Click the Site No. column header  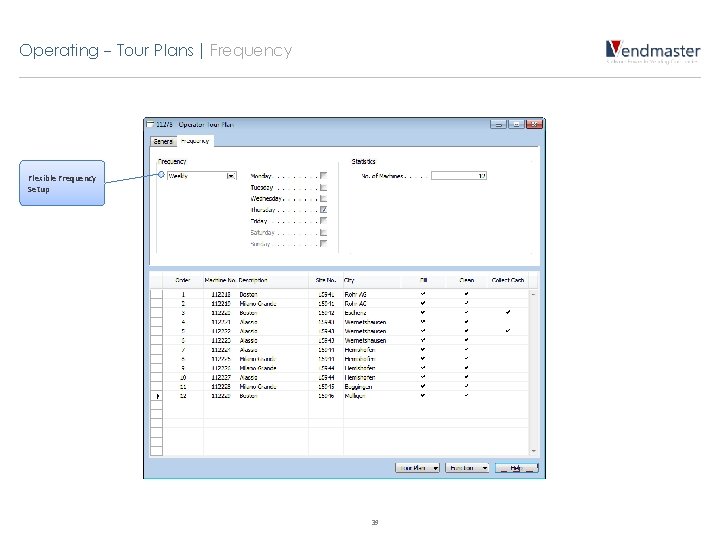[x=326, y=280]
